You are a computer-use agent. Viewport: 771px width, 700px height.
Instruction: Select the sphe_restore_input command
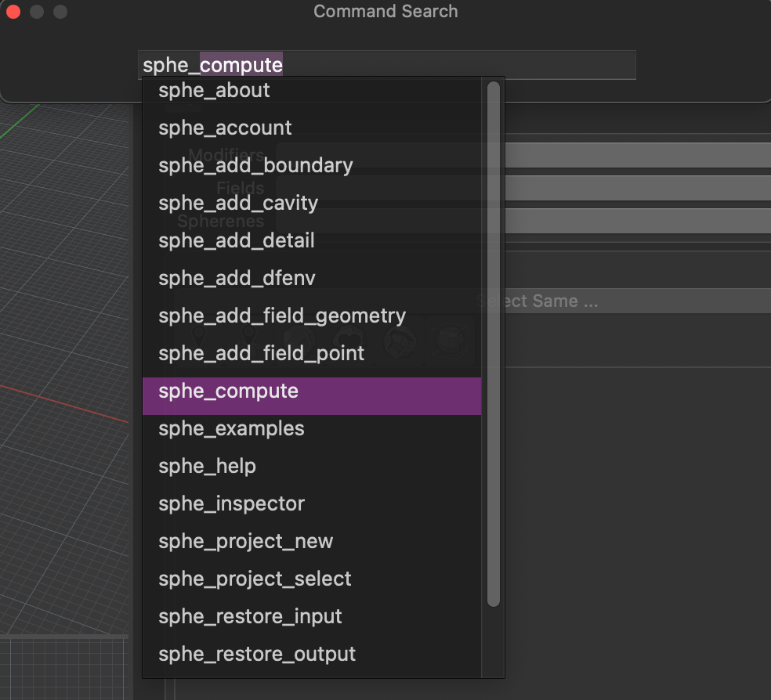coord(250,617)
